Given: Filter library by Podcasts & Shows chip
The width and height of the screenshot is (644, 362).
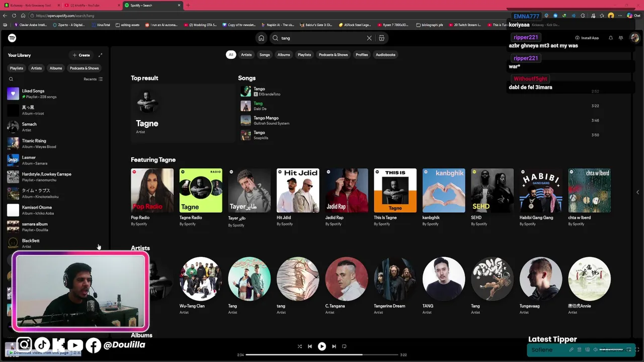Looking at the screenshot, I should pos(85,68).
